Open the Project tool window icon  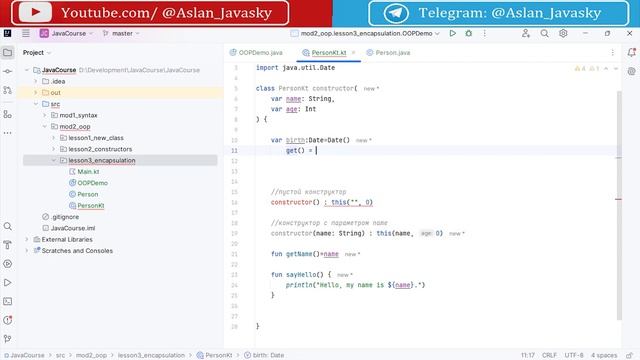click(8, 52)
